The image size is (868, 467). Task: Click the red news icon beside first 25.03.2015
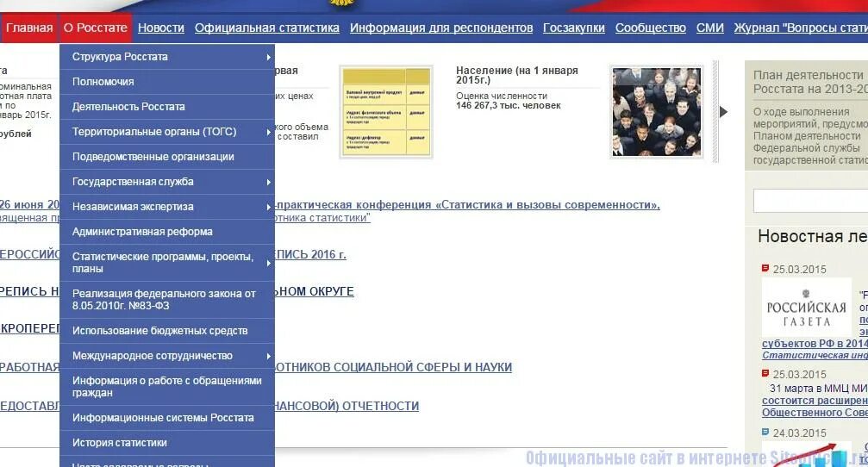pyautogui.click(x=765, y=268)
